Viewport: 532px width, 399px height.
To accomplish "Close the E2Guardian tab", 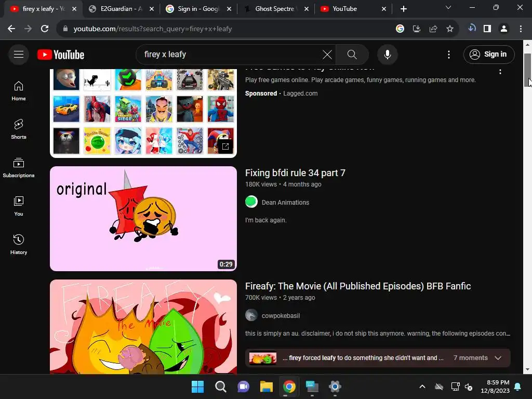I will pyautogui.click(x=152, y=9).
